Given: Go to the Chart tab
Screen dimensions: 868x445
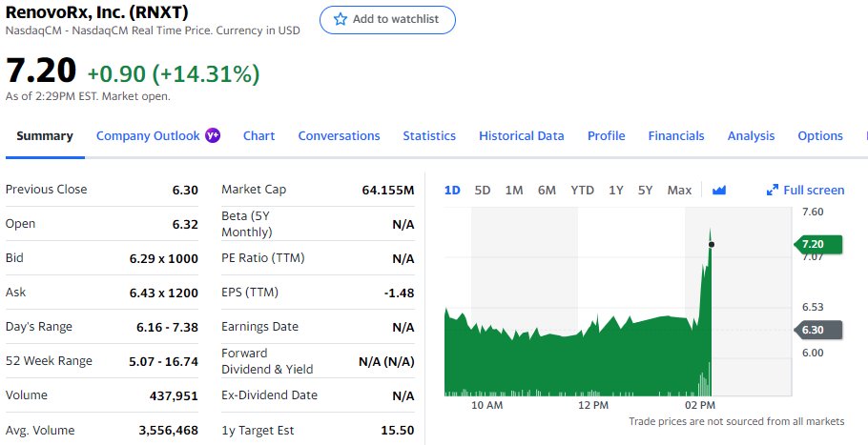Looking at the screenshot, I should pyautogui.click(x=259, y=136).
